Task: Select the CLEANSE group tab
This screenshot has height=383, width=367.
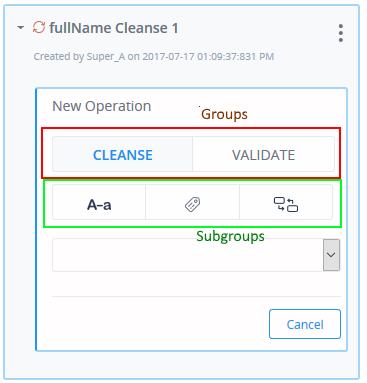Action: tap(122, 154)
